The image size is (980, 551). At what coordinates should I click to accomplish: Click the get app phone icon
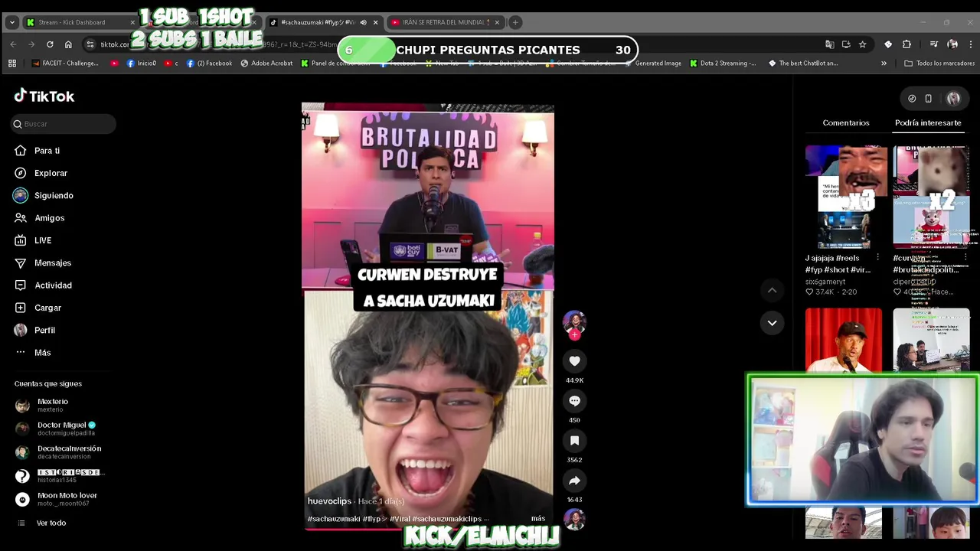(x=928, y=98)
